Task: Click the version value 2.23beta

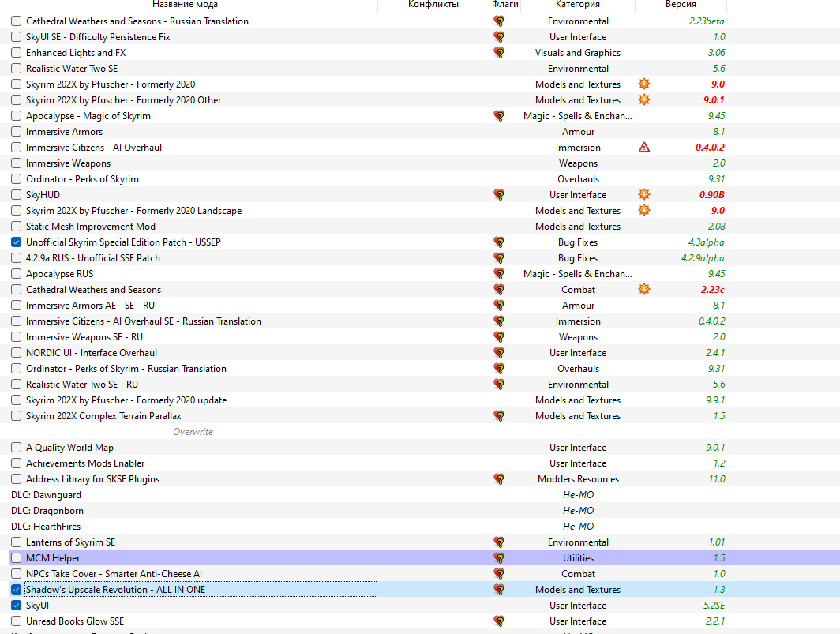Action: tap(706, 21)
